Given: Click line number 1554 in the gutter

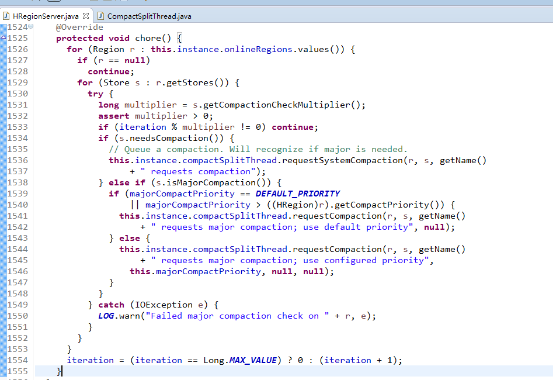Looking at the screenshot, I should pyautogui.click(x=18, y=360).
